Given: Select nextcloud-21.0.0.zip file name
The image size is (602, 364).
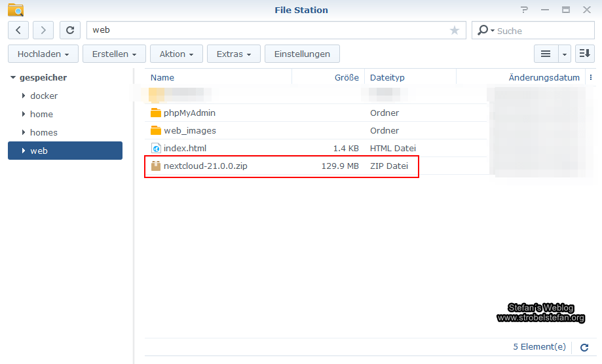Looking at the screenshot, I should click(206, 166).
